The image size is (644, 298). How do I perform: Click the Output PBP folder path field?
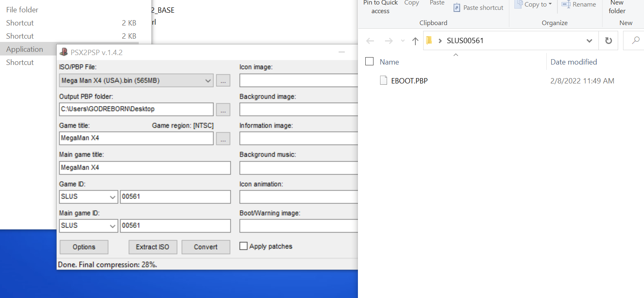tap(136, 109)
